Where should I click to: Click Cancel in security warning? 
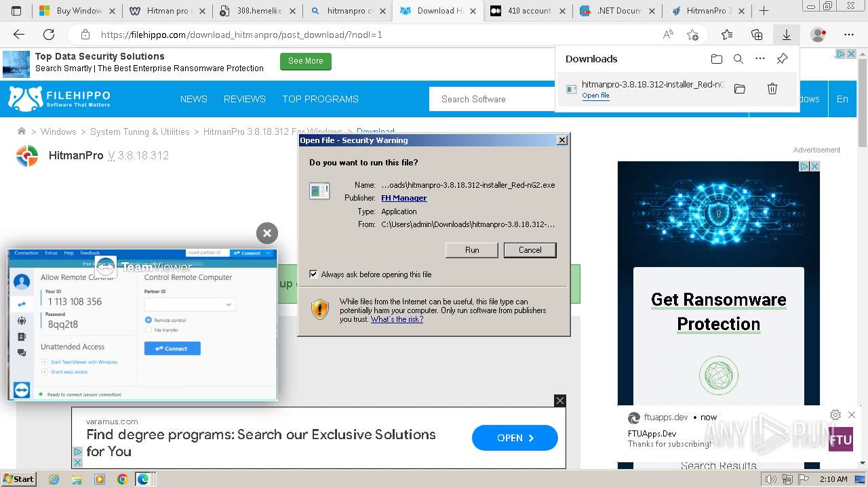(x=530, y=250)
